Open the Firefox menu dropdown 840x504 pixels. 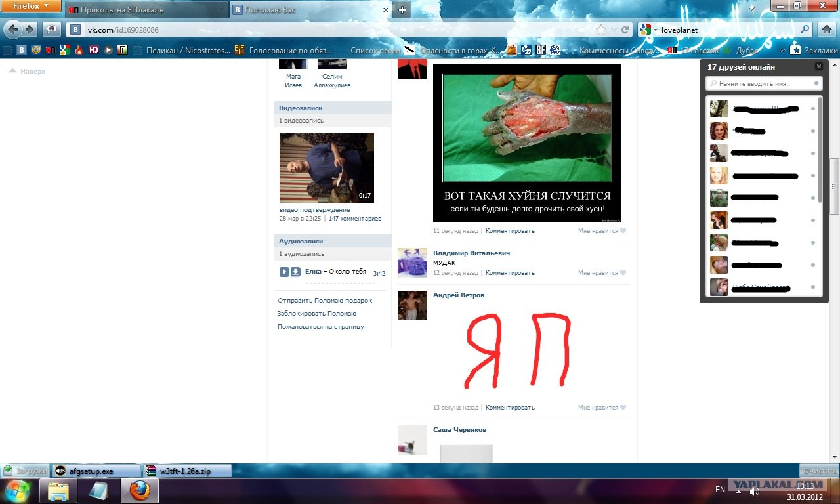coord(31,7)
